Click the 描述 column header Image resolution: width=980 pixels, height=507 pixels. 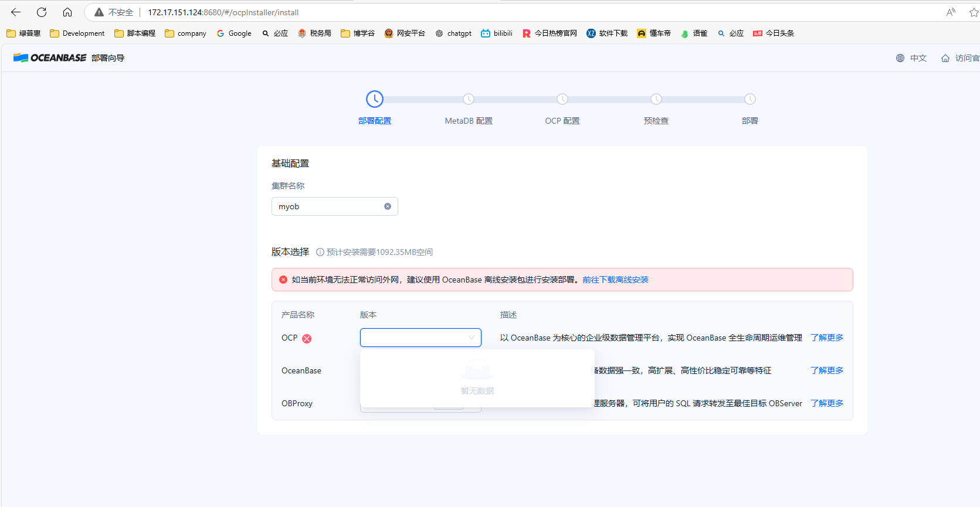click(508, 315)
